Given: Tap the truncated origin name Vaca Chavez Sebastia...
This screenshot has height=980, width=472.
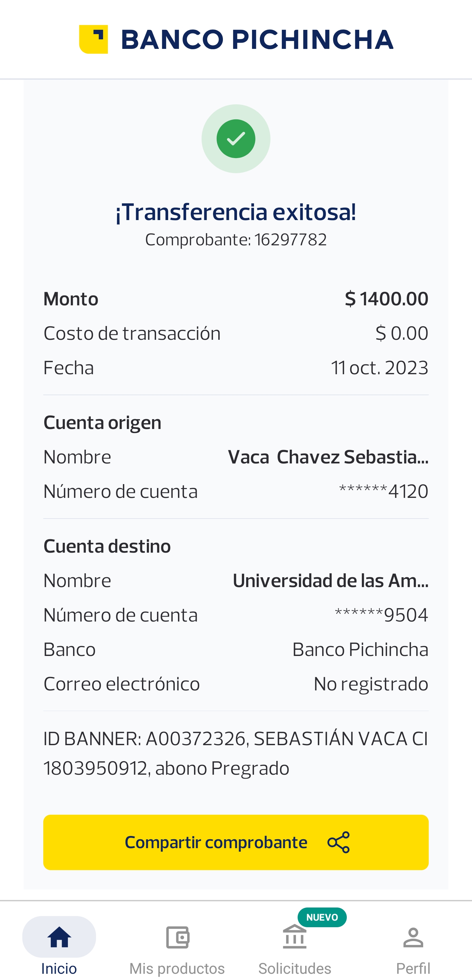Looking at the screenshot, I should coord(328,457).
